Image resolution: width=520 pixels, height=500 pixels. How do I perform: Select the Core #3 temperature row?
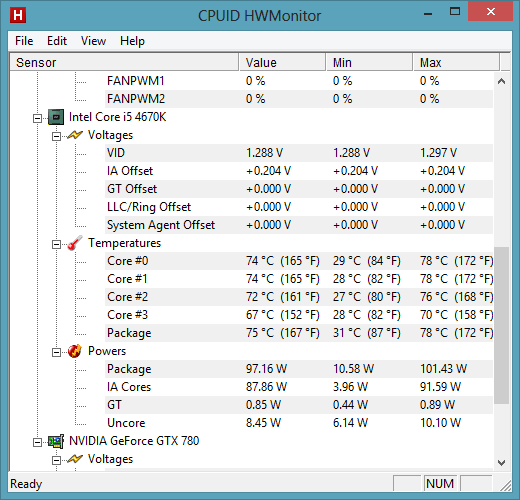[299, 315]
